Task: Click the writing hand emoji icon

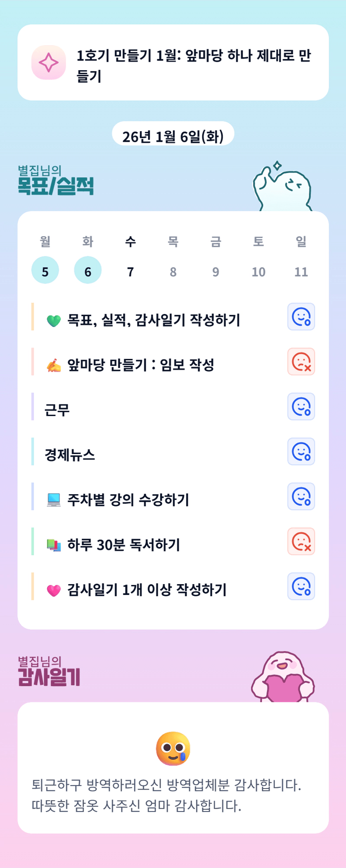Action: coord(54,365)
